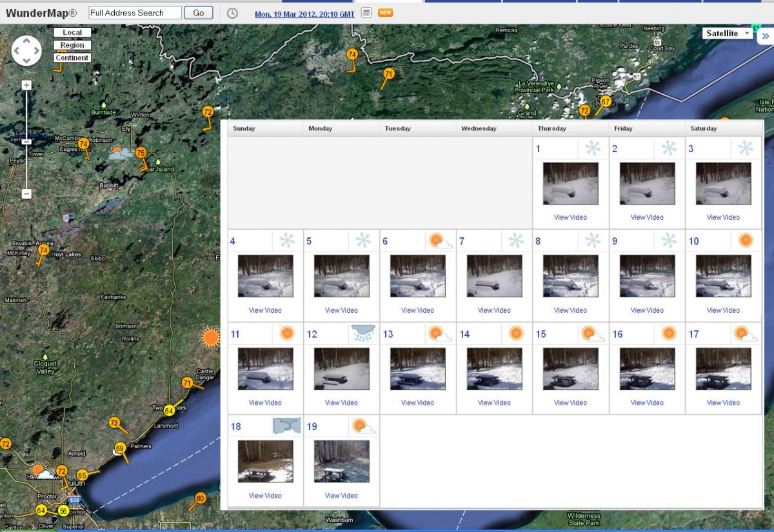Screen dimensions: 774x532
Task: Open webcam thumbnail for day 9
Action: (x=647, y=276)
